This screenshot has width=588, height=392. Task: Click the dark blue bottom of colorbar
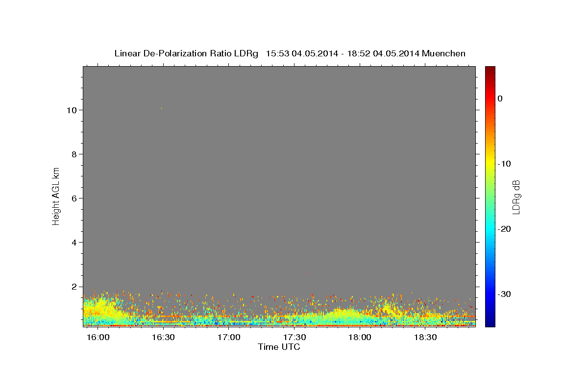(x=490, y=322)
